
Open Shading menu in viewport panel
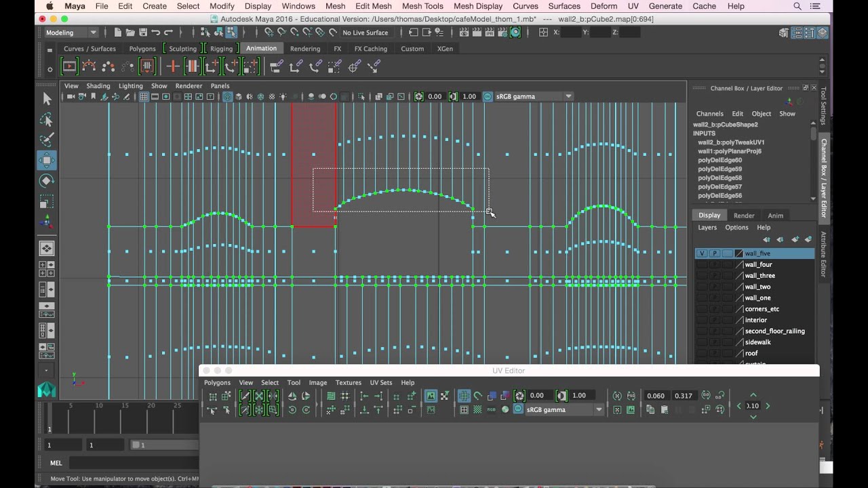pyautogui.click(x=98, y=86)
